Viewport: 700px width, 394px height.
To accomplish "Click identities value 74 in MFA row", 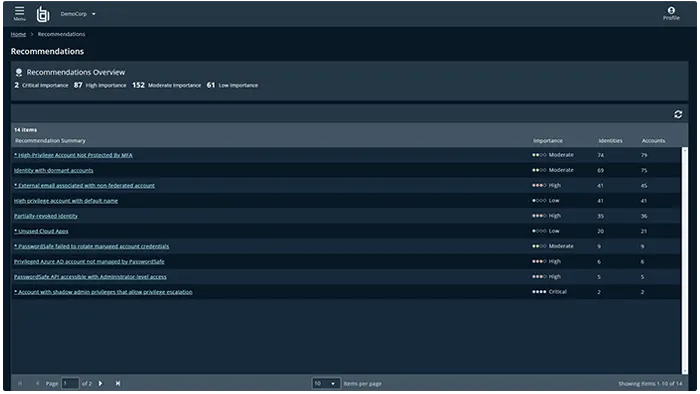I will click(x=600, y=155).
